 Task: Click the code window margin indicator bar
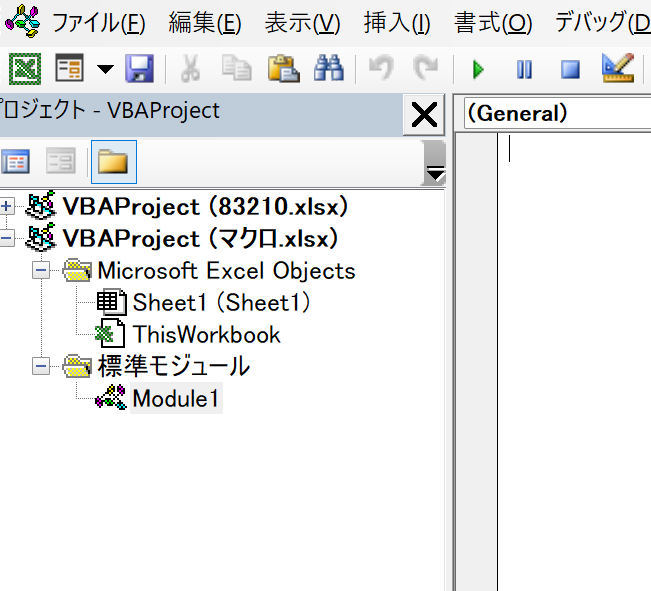click(476, 361)
